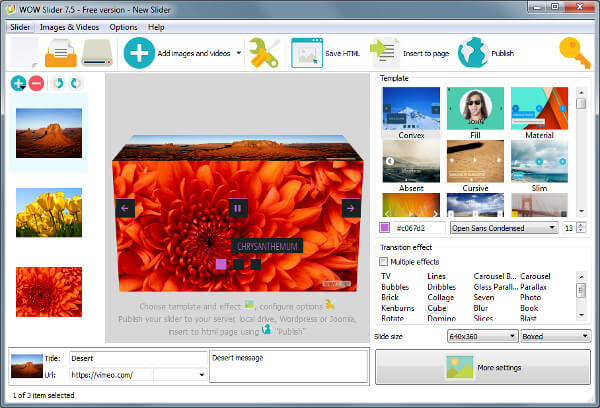Click the Save project drive icon
The width and height of the screenshot is (600, 408).
click(98, 53)
